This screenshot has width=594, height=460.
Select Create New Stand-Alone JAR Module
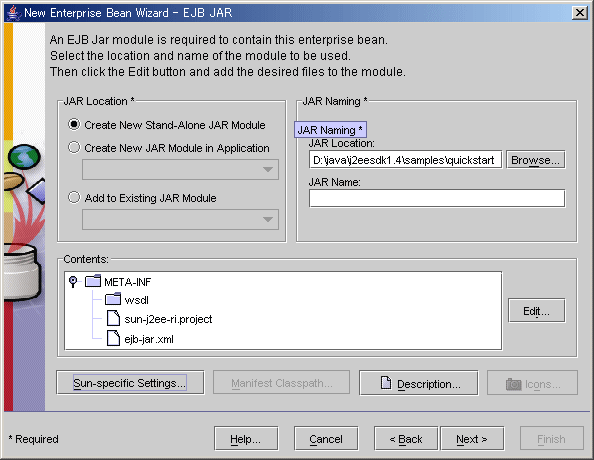74,124
